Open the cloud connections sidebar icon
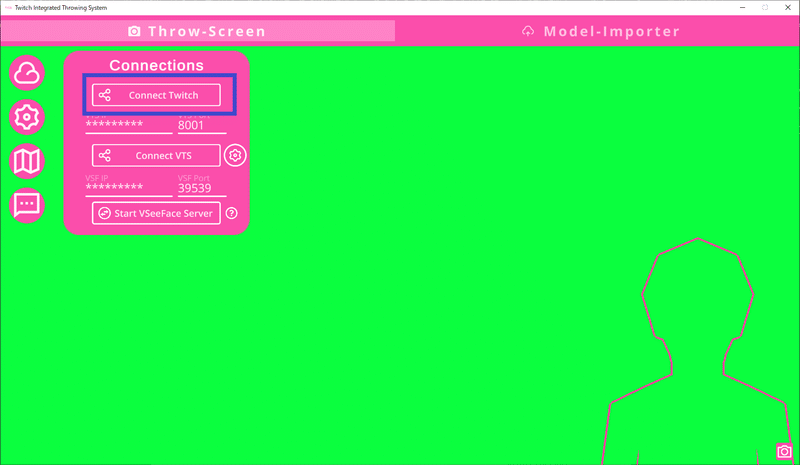 27,73
